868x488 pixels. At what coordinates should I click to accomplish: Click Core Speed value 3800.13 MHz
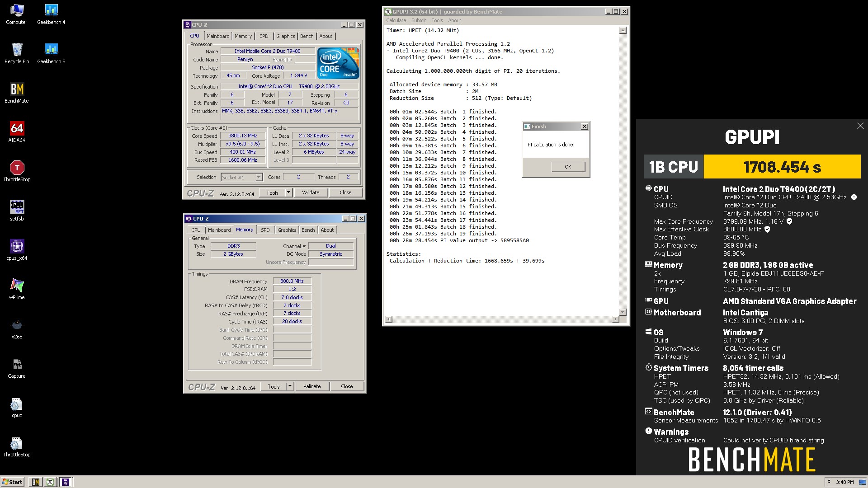[x=243, y=136]
